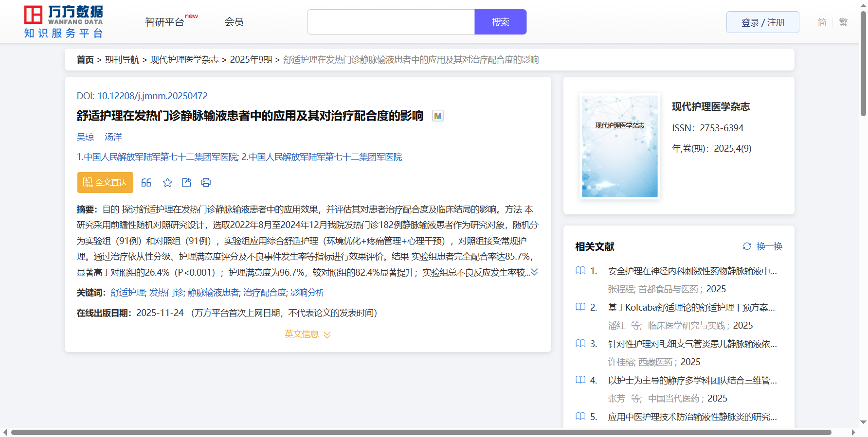Screen dimensions: 868x437
Task: Open the 智研平台 menu item
Action: [165, 22]
